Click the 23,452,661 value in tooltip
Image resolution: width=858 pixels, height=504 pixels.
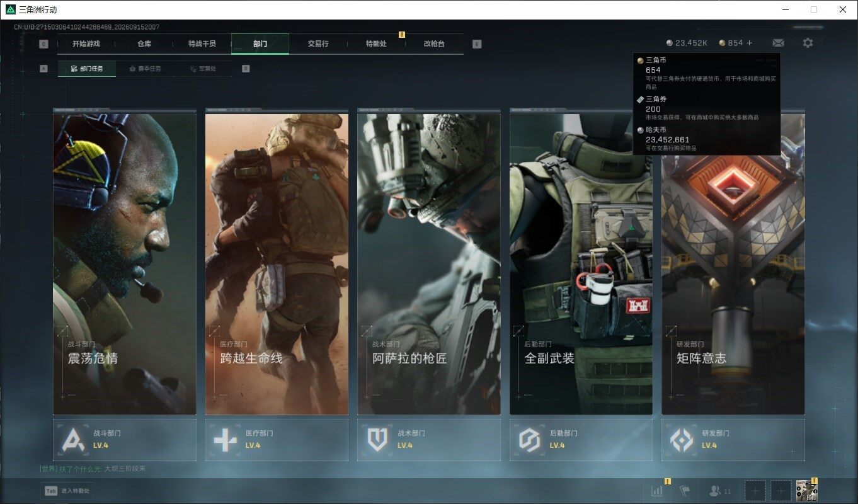[668, 140]
